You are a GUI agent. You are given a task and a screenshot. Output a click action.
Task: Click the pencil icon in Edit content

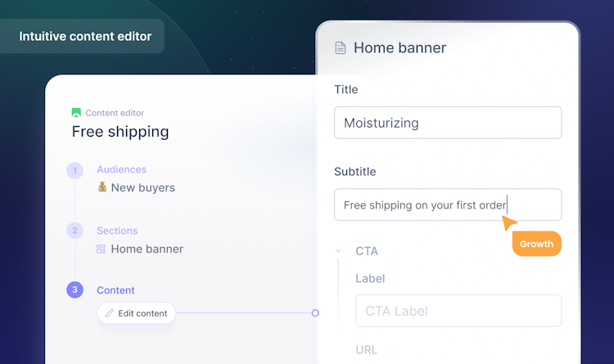[x=110, y=313]
